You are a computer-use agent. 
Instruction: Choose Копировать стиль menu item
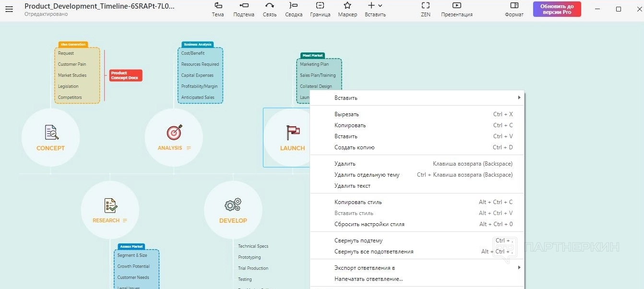click(x=417, y=202)
